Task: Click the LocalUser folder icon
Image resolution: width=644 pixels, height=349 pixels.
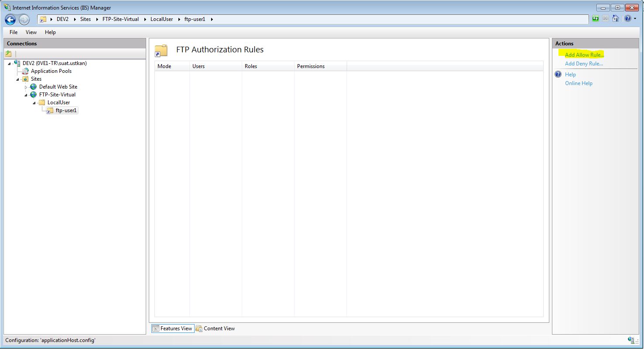Action: [42, 103]
